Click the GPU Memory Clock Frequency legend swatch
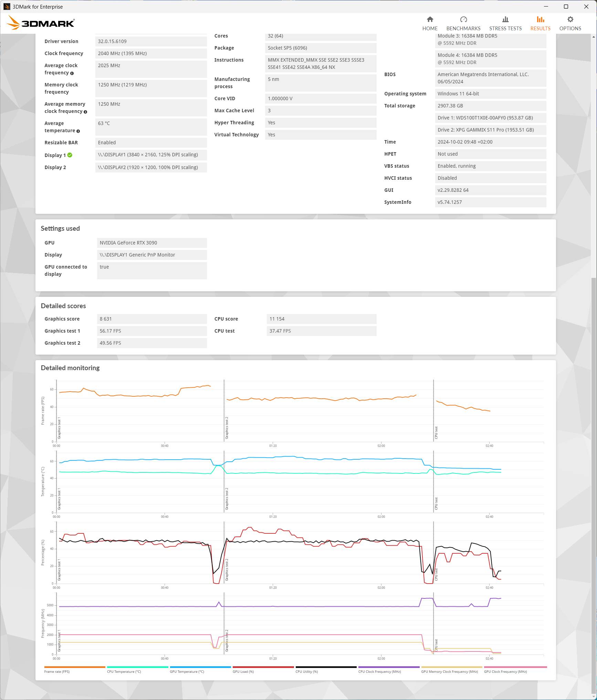597x700 pixels. [x=452, y=667]
